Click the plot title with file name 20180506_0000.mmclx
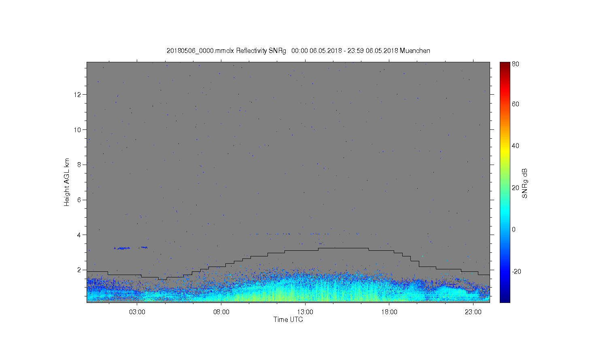Viewport: 607px width, 364px height. [298, 51]
